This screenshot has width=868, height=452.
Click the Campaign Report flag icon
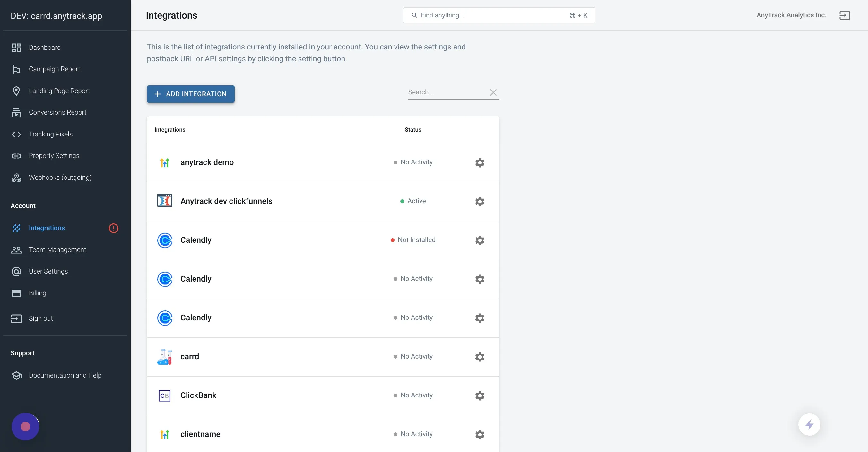pyautogui.click(x=16, y=69)
